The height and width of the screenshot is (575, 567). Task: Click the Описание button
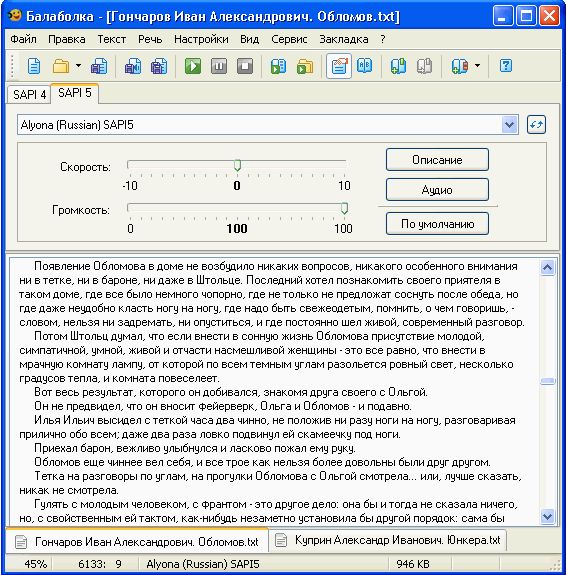click(x=437, y=160)
